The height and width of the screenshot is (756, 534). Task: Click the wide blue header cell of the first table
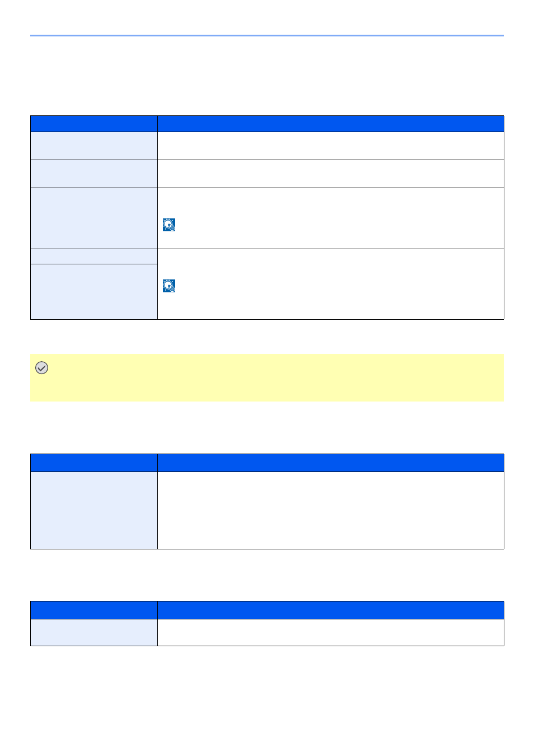331,124
